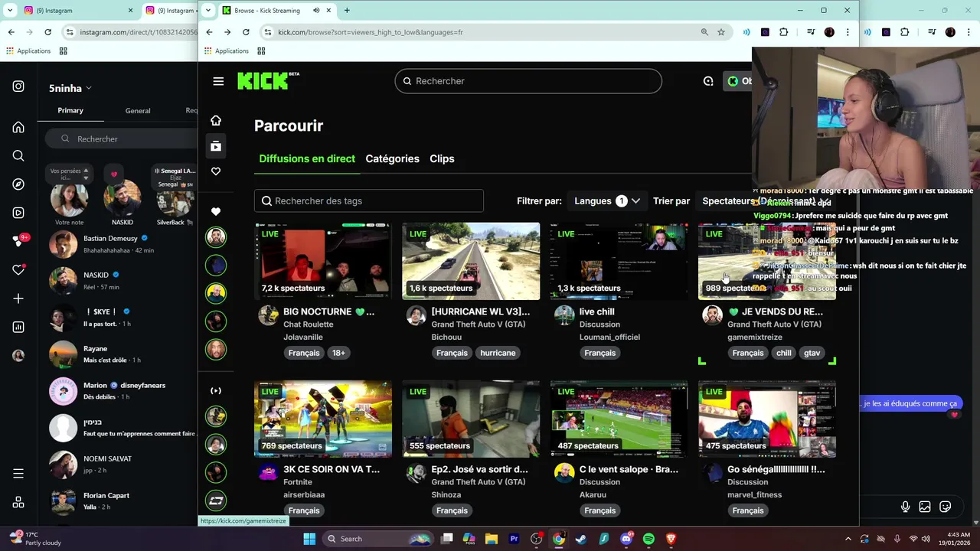Image resolution: width=980 pixels, height=551 pixels.
Task: Expand the collapsed Kick sidebar section marker
Action: click(216, 390)
